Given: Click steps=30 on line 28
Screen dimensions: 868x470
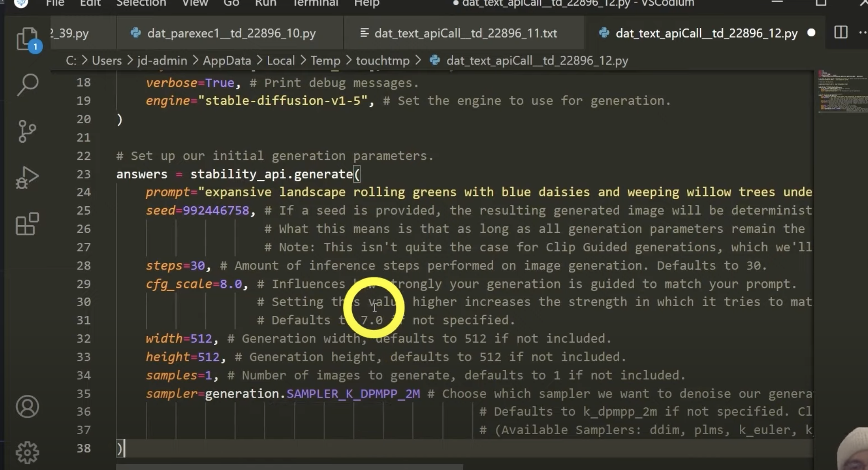Looking at the screenshot, I should click(x=175, y=265).
